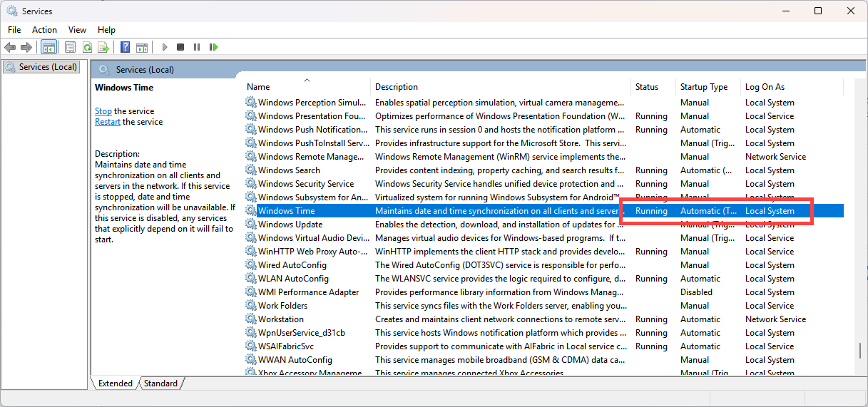Click the Windows Time heading in details pane
This screenshot has height=407, width=868.
point(124,88)
